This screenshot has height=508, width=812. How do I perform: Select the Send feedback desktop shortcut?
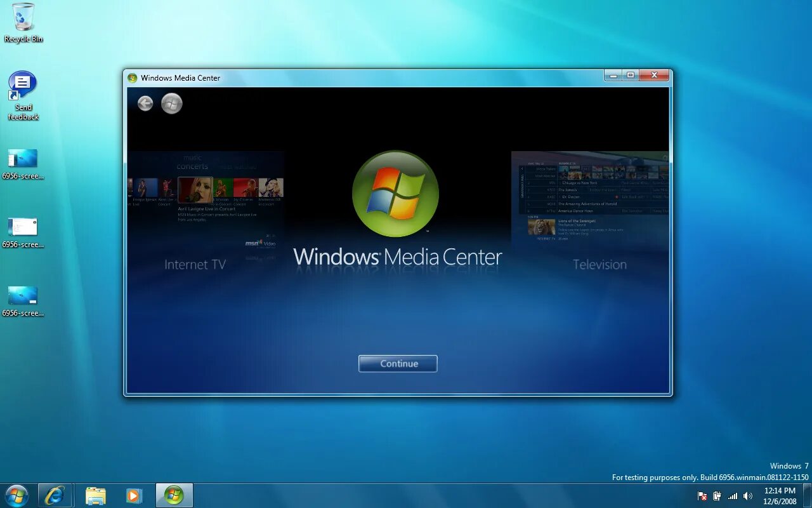coord(23,96)
